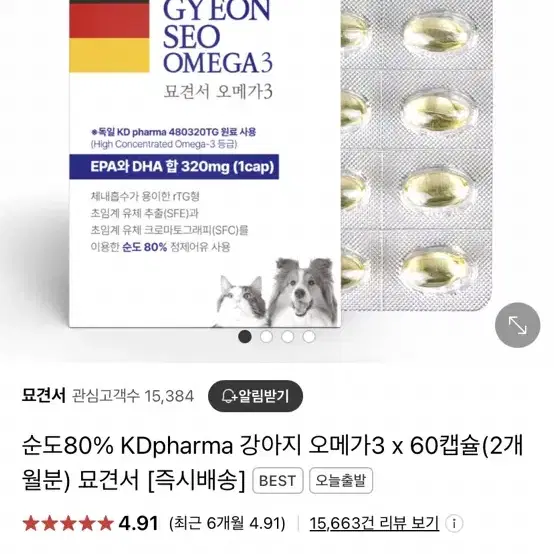
Task: Tap the 관심고객수 15,384 counter
Action: 133,396
